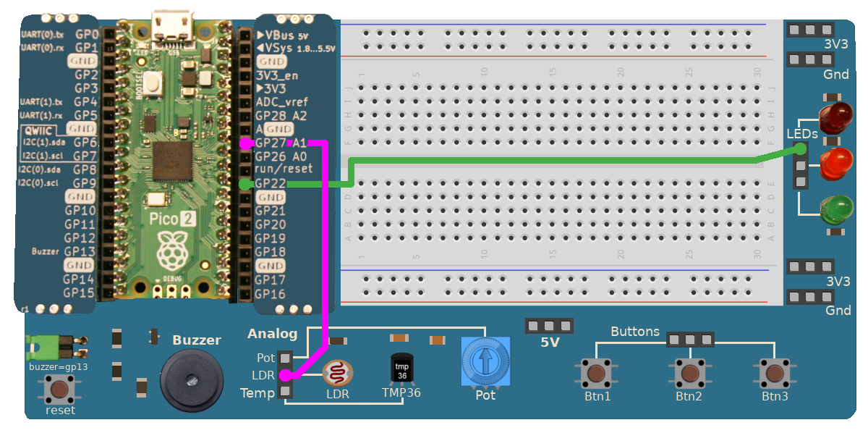Image resolution: width=868 pixels, height=433 pixels.
Task: Click the LDR pin with the magenta wire end
Action: coord(286,375)
